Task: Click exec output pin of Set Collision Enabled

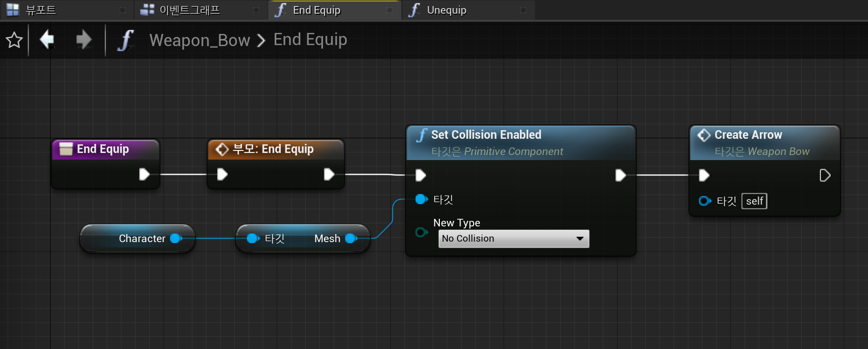Action: [621, 175]
